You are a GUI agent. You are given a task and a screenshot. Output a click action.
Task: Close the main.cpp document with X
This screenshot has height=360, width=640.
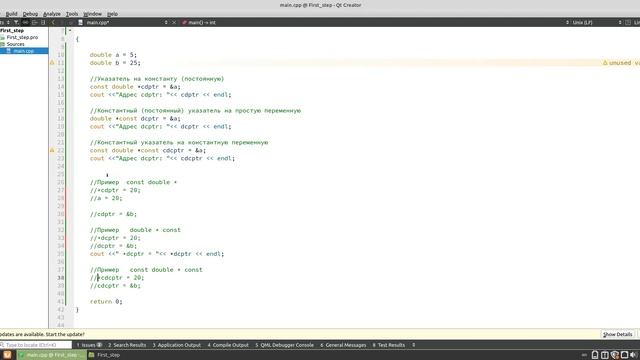[174, 22]
